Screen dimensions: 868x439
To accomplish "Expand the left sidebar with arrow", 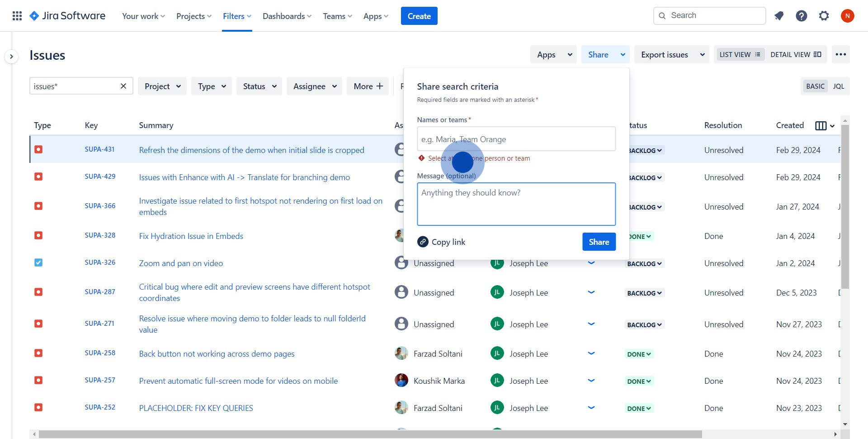I will pos(11,57).
